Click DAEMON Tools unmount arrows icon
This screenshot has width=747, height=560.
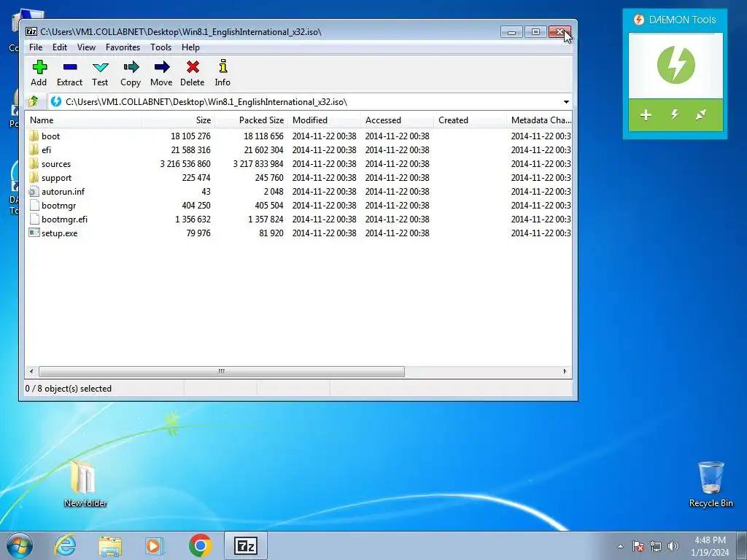(701, 114)
